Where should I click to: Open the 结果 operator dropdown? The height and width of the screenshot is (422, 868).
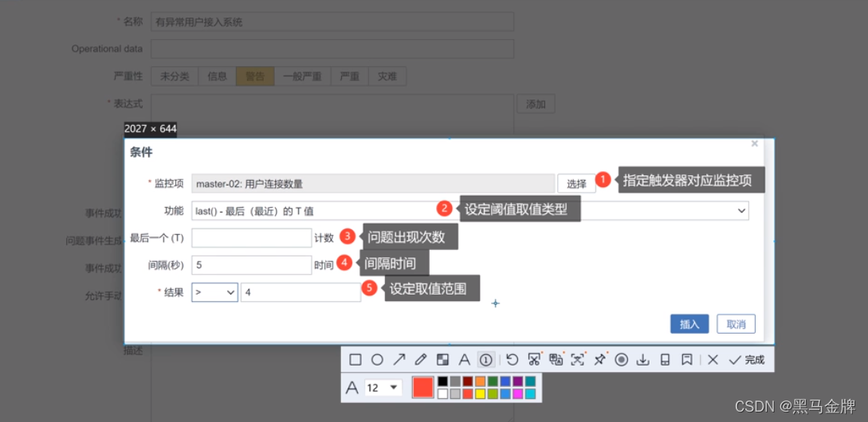pyautogui.click(x=214, y=292)
